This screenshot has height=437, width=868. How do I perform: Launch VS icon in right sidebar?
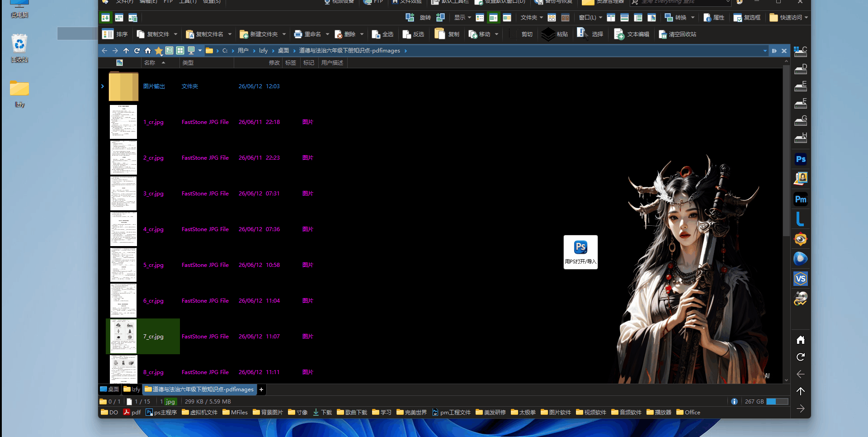(x=801, y=279)
